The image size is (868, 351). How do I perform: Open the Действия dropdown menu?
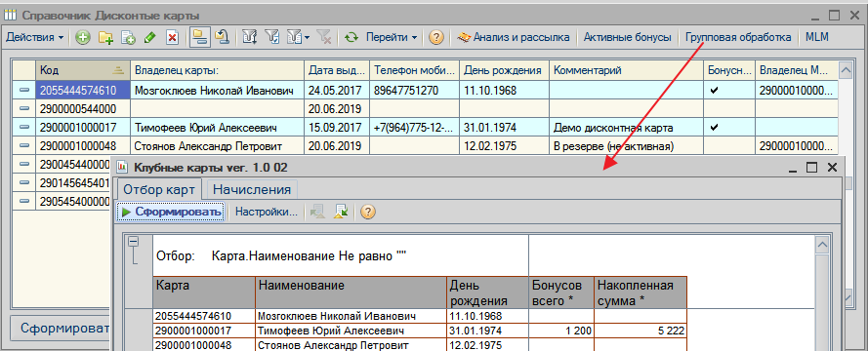34,38
